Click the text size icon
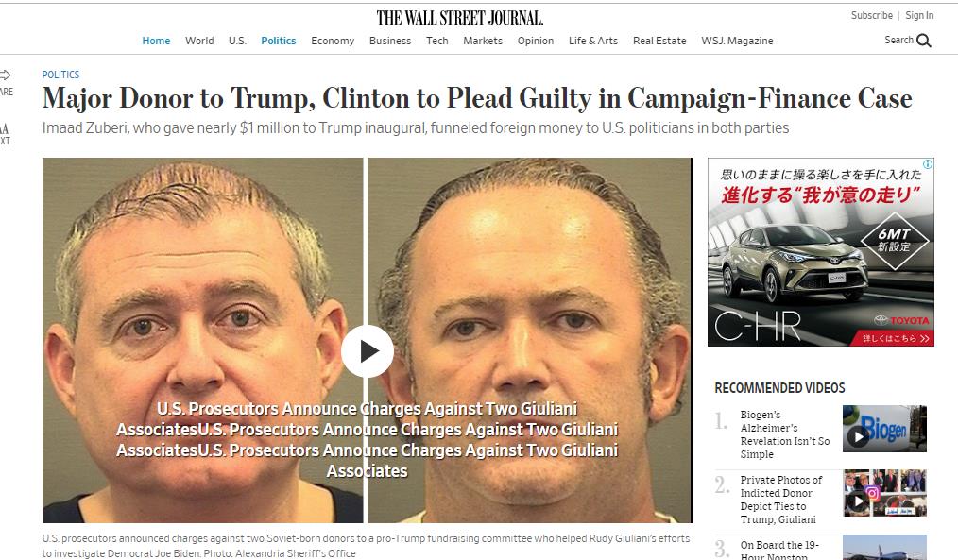Viewport: 958px width, 560px height. [x=5, y=128]
